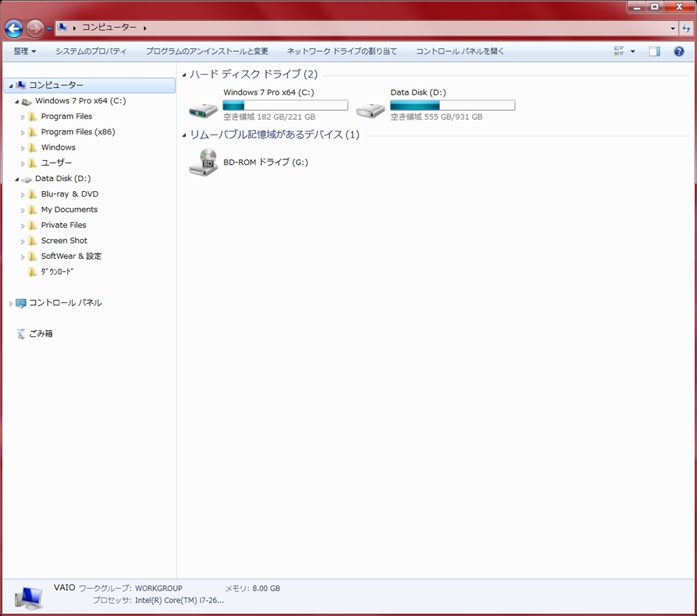Select コントロール パネル label in tree
Image resolution: width=697 pixels, height=616 pixels.
65,303
